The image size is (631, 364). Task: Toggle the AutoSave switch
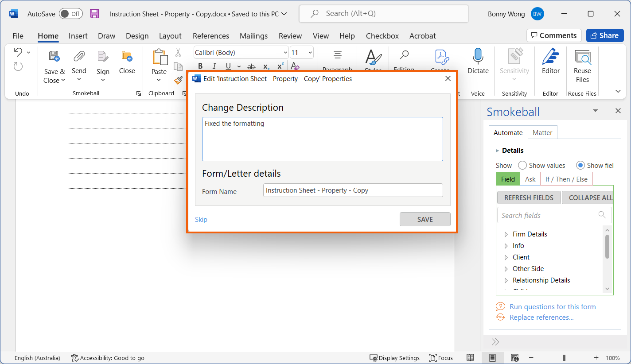(71, 14)
